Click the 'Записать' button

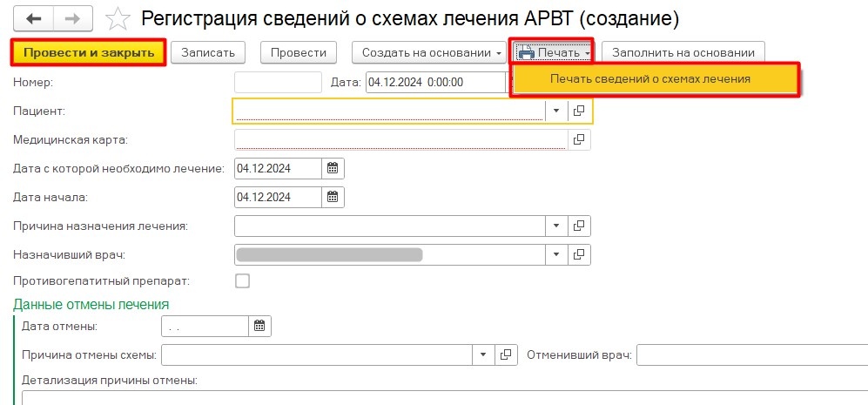[208, 52]
